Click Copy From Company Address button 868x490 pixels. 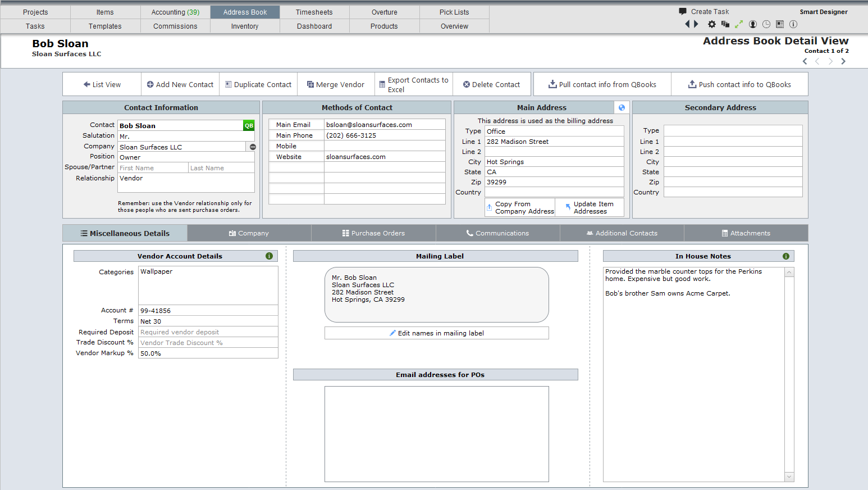[520, 207]
